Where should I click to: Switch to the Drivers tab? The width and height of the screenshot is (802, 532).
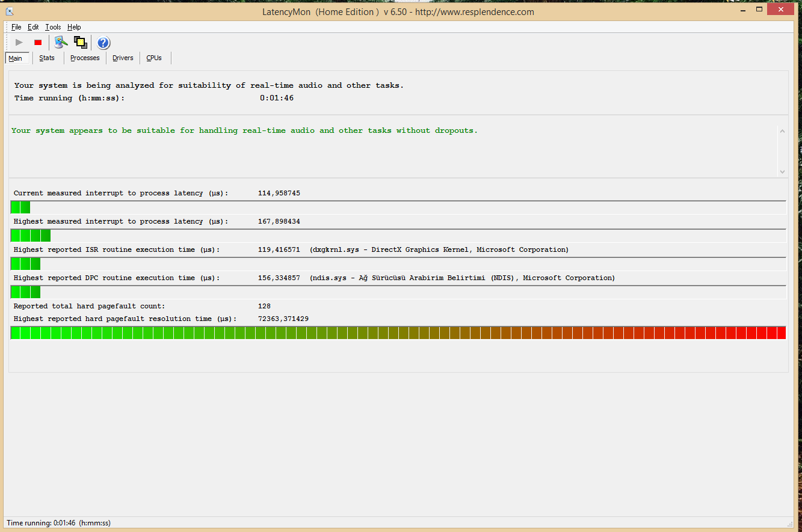point(123,58)
